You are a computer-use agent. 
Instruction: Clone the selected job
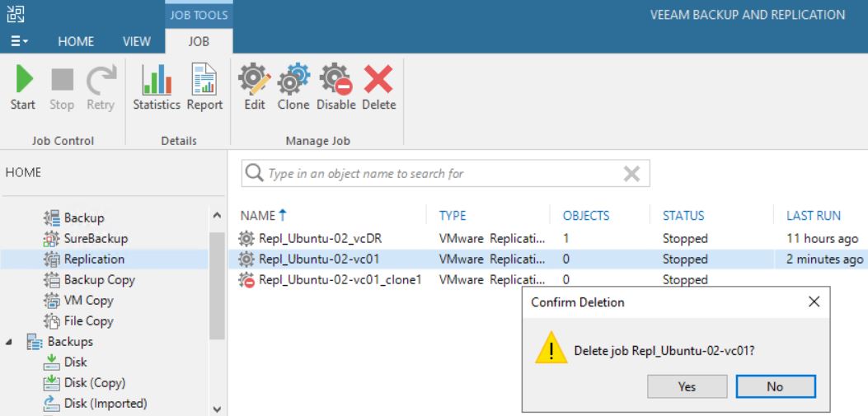click(293, 87)
